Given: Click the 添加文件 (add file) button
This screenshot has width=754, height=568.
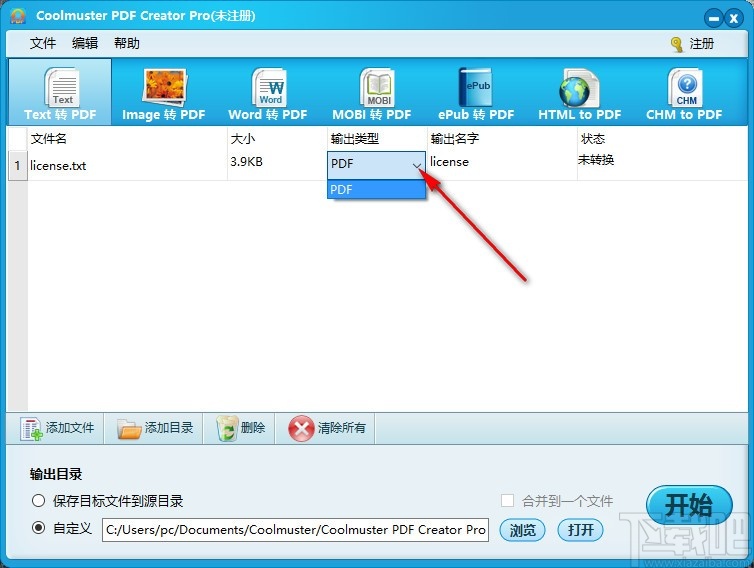Looking at the screenshot, I should tap(57, 428).
